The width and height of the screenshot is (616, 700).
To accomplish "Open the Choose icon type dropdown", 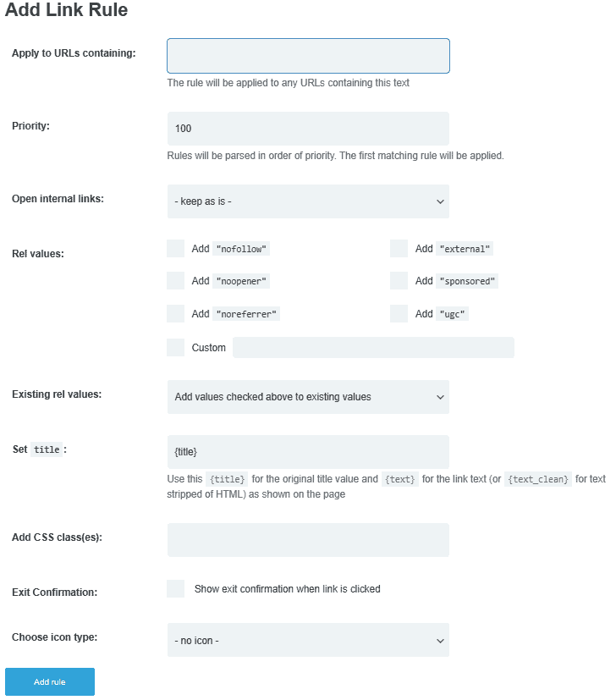I will [308, 640].
